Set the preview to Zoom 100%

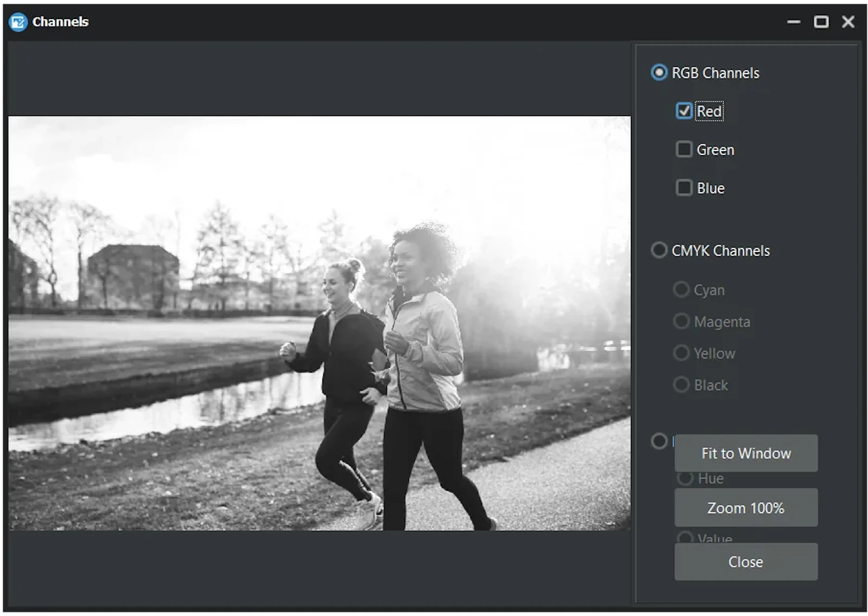click(746, 508)
